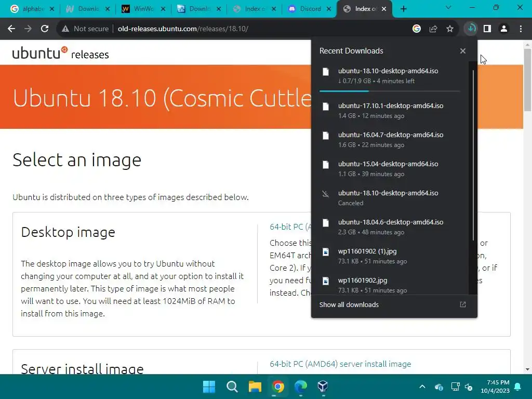The image size is (532, 399).
Task: Click the forward navigation arrow
Action: (x=28, y=29)
